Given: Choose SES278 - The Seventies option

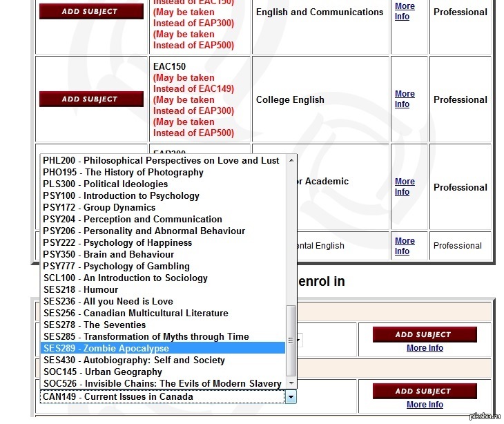Looking at the screenshot, I should (x=95, y=325).
